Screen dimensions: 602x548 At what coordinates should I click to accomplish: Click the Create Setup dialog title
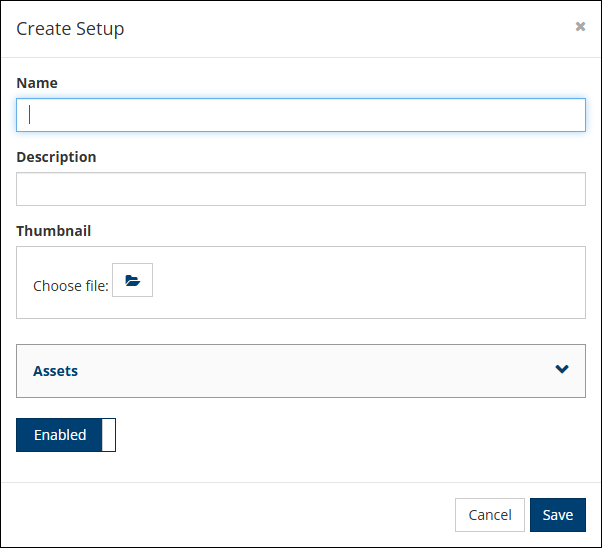(x=70, y=28)
